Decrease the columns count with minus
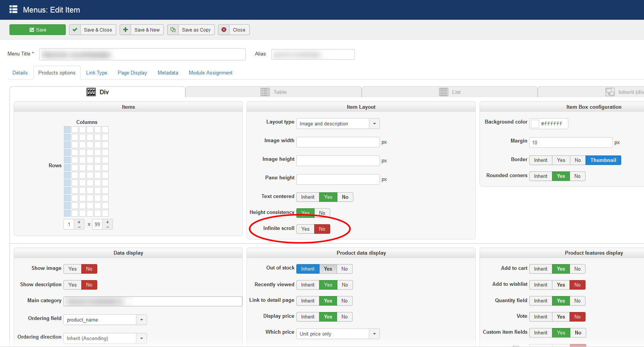The width and height of the screenshot is (644, 347). 79,227
